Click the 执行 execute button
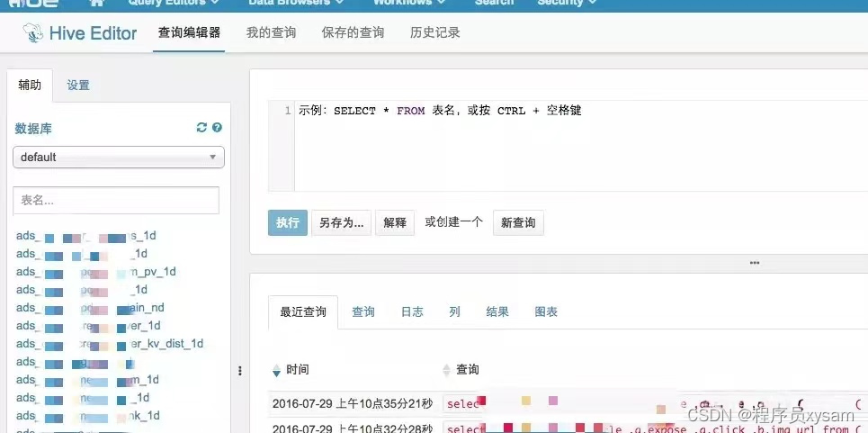 [x=288, y=222]
